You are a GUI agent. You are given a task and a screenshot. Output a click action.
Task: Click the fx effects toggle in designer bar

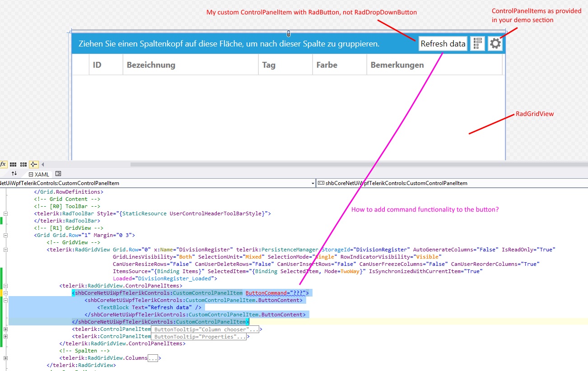tap(4, 165)
